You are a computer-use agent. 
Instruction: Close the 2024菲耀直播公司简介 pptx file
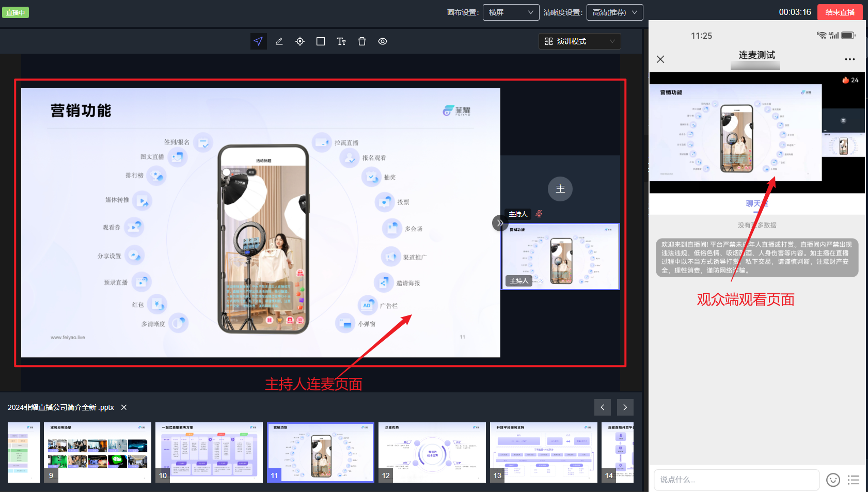pyautogui.click(x=124, y=407)
